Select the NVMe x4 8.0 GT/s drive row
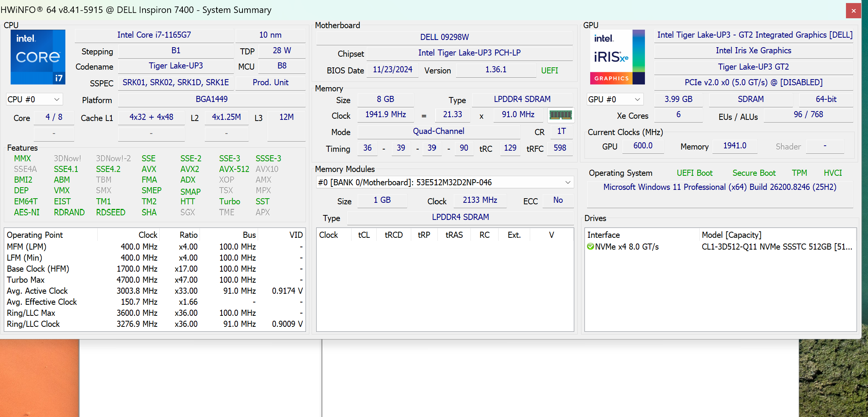868x417 pixels. tap(721, 247)
